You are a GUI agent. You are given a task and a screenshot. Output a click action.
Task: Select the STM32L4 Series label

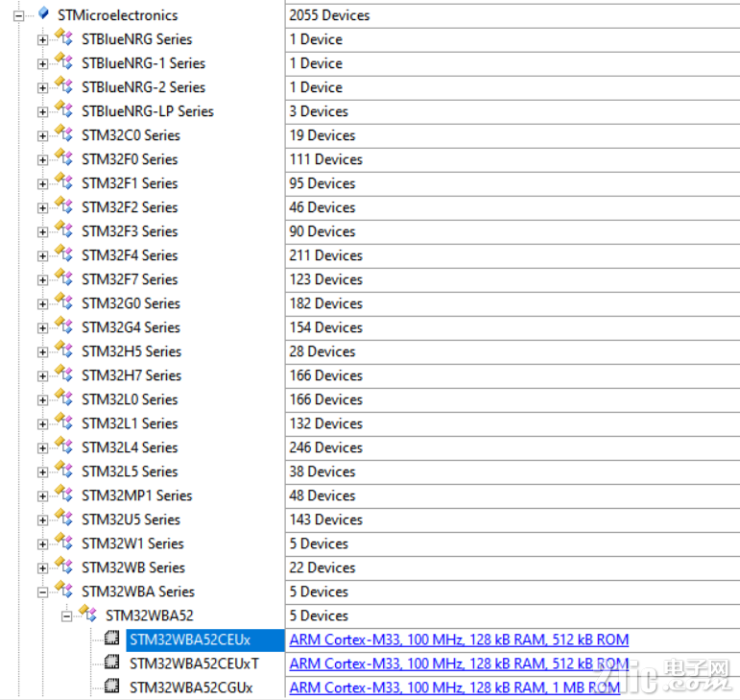[130, 447]
